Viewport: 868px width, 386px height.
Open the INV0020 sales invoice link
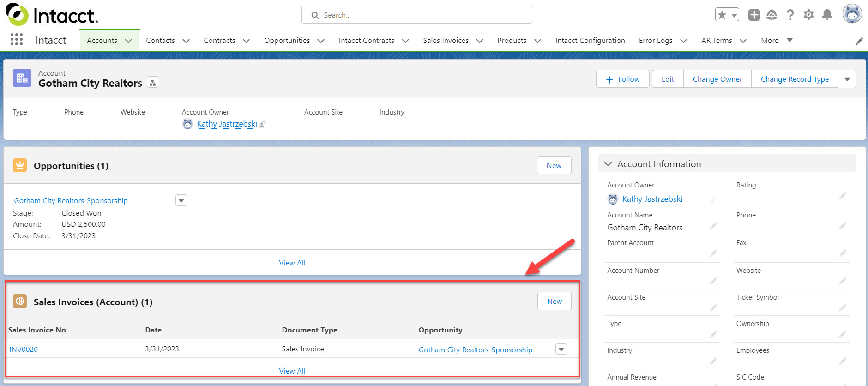(x=24, y=350)
